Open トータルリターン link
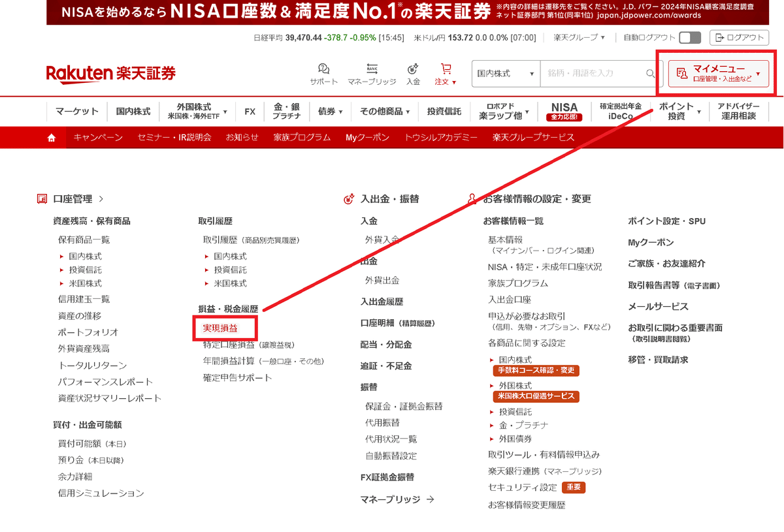 pyautogui.click(x=93, y=366)
